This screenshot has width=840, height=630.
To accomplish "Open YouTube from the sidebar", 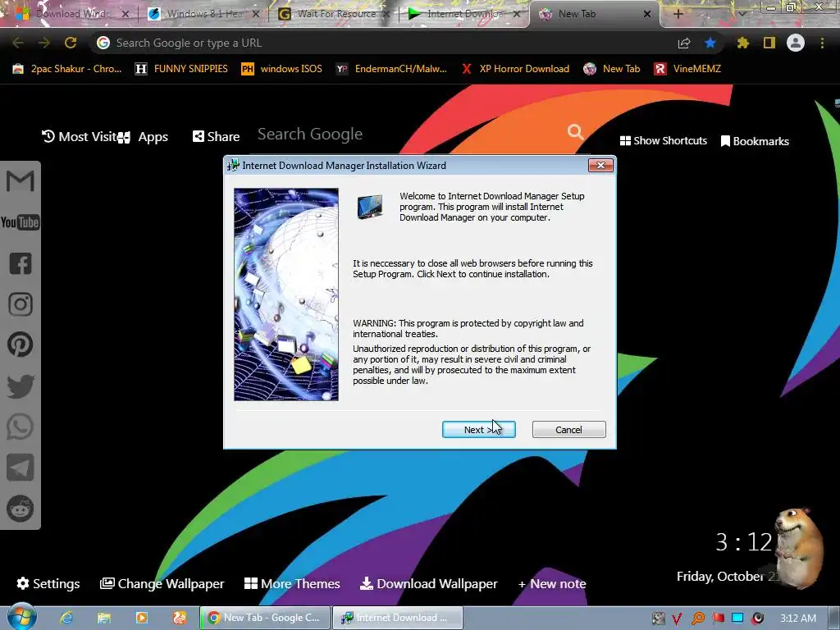I will pyautogui.click(x=21, y=221).
